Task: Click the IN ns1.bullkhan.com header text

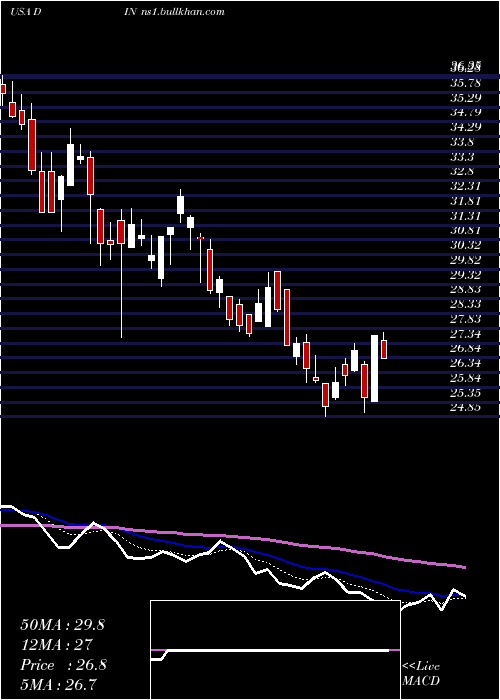Action: click(x=175, y=12)
